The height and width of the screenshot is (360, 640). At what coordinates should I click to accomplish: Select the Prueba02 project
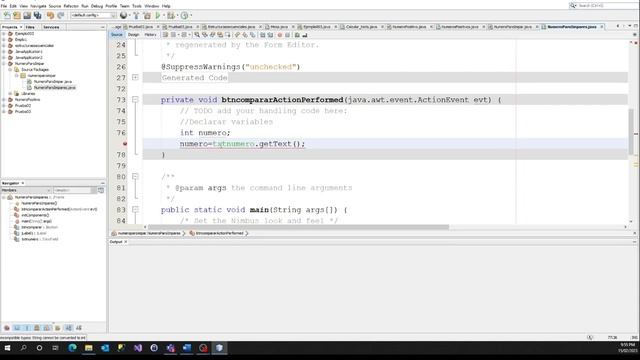point(23,106)
